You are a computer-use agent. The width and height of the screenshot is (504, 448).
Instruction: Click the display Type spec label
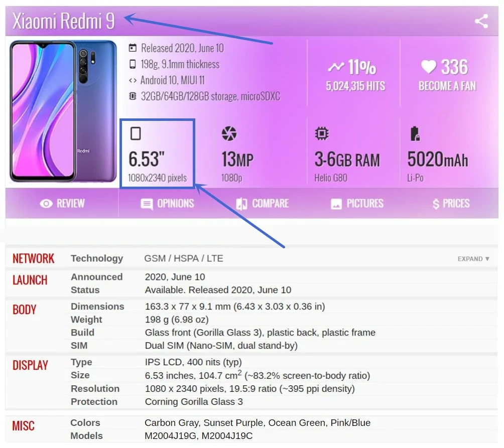(81, 362)
